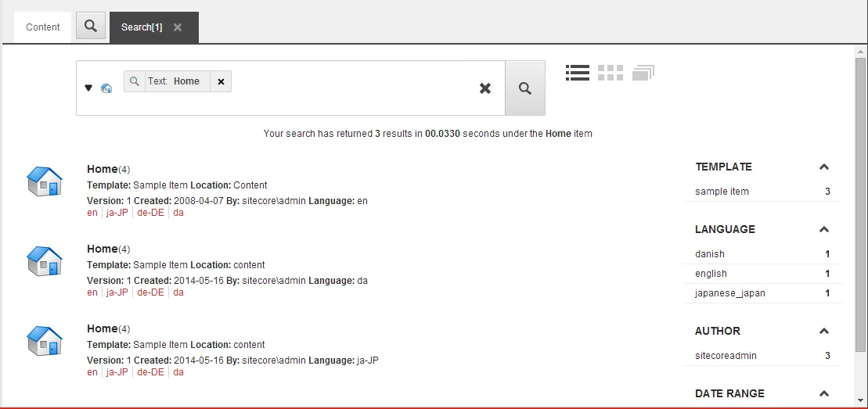This screenshot has width=868, height=409.
Task: Select de-DE link under second Home result
Action: (x=150, y=292)
